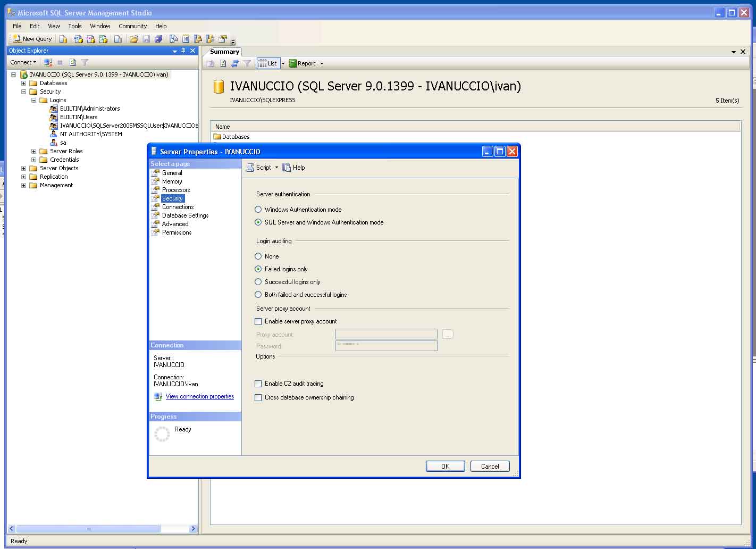Image resolution: width=756 pixels, height=549 pixels.
Task: Click the grayed Save disk icon in toolbar
Action: 146,39
